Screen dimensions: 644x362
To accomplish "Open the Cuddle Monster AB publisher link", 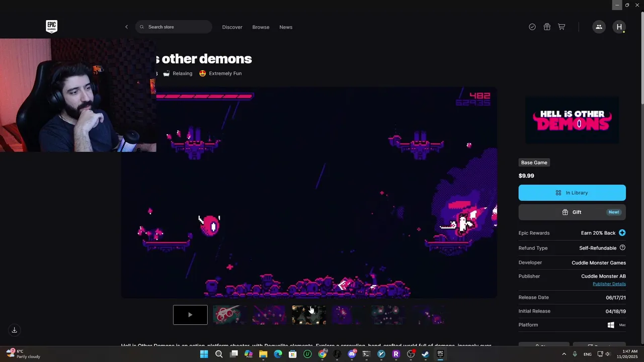I will [603, 276].
